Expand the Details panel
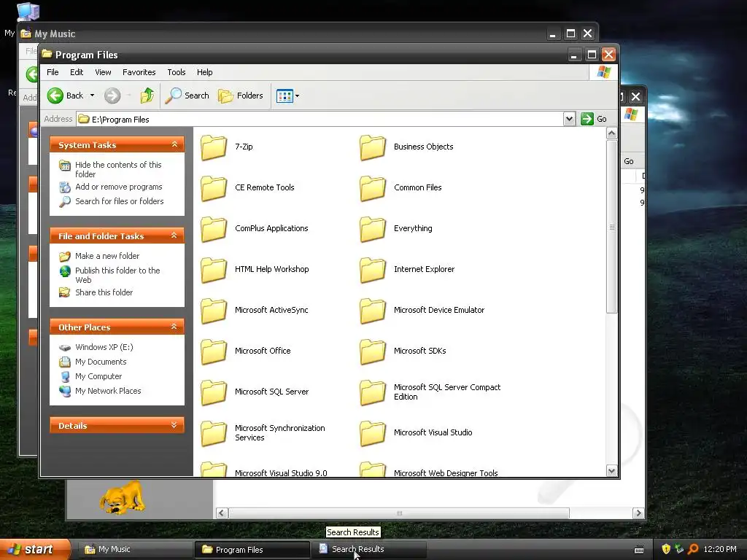Screen dimensions: 747x560 coord(174,425)
